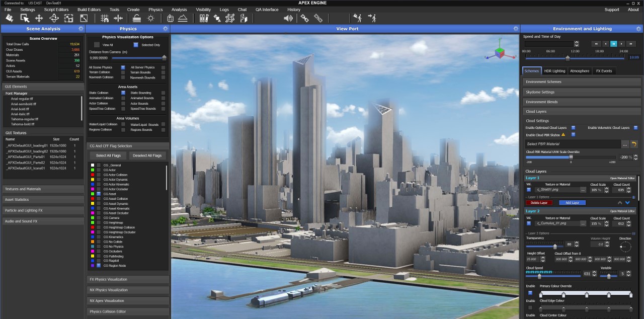The image size is (644, 319).
Task: Open Scene Analysis panel gear settings
Action: 81,29
